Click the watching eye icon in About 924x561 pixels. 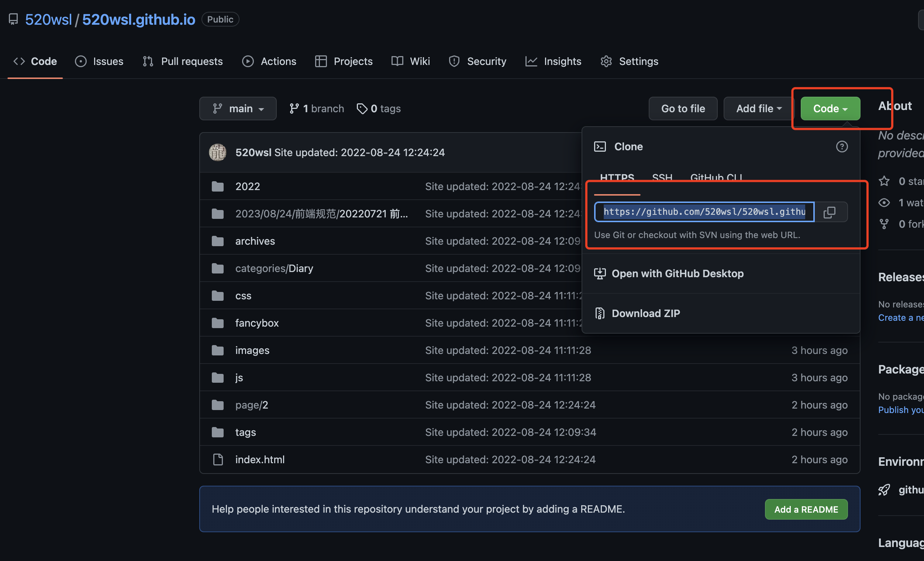coord(884,203)
